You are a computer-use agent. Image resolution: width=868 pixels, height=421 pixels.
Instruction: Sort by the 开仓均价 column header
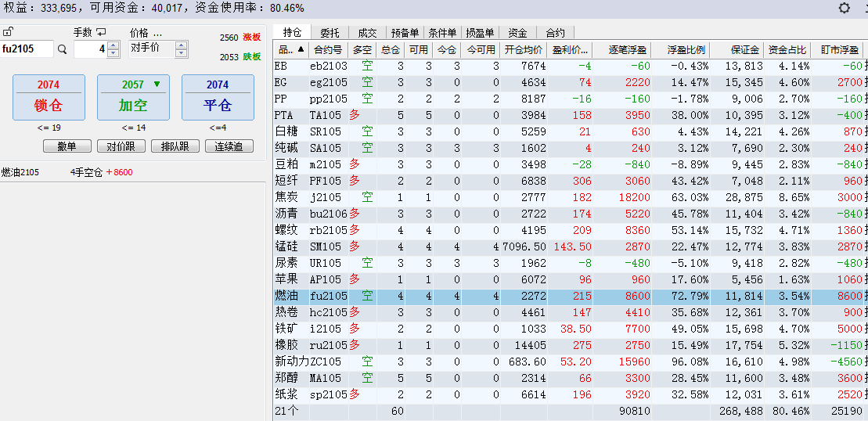(524, 50)
